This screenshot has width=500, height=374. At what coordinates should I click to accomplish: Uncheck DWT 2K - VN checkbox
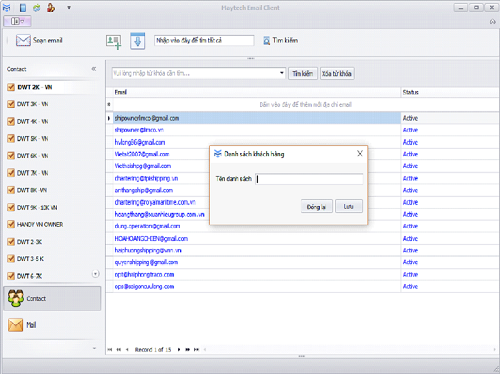(11, 87)
